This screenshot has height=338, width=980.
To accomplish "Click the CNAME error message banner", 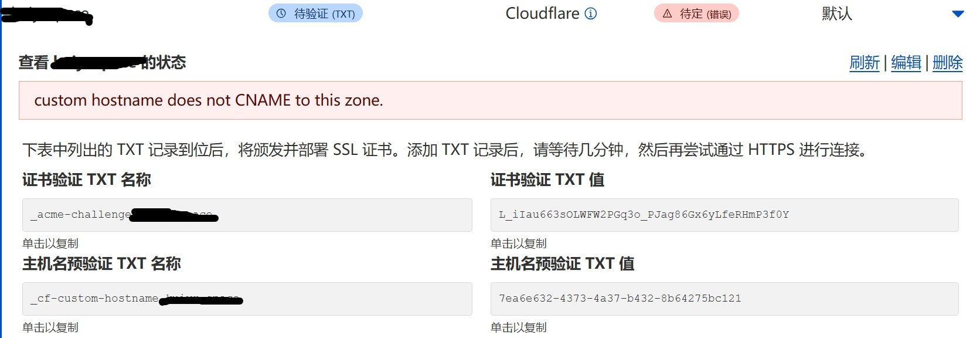I will [490, 100].
